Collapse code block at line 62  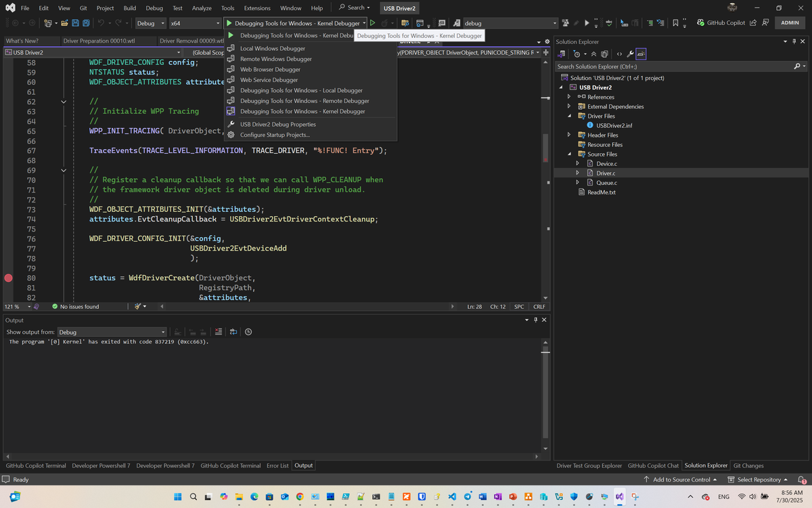[x=64, y=102]
